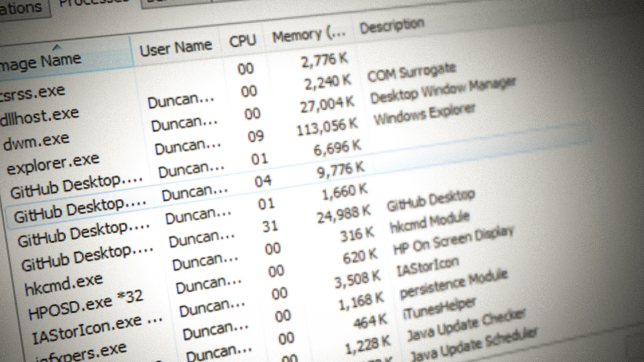Select the dllhost.exe process
644x362 pixels.
pyautogui.click(x=40, y=117)
